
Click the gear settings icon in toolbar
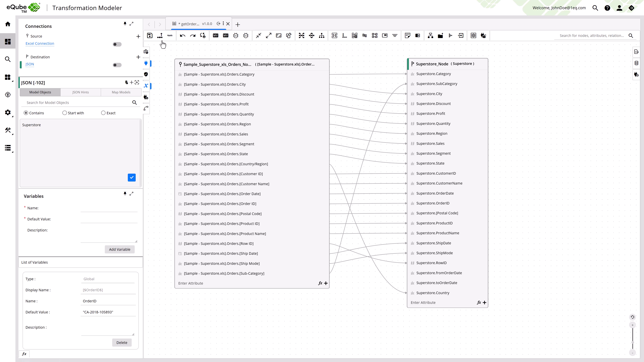(473, 36)
